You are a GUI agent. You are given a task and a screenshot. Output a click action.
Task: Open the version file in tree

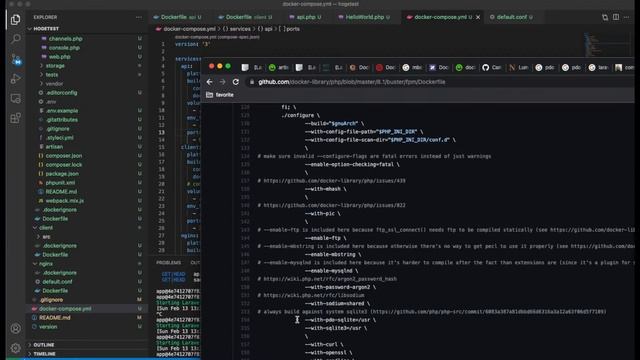(x=48, y=327)
